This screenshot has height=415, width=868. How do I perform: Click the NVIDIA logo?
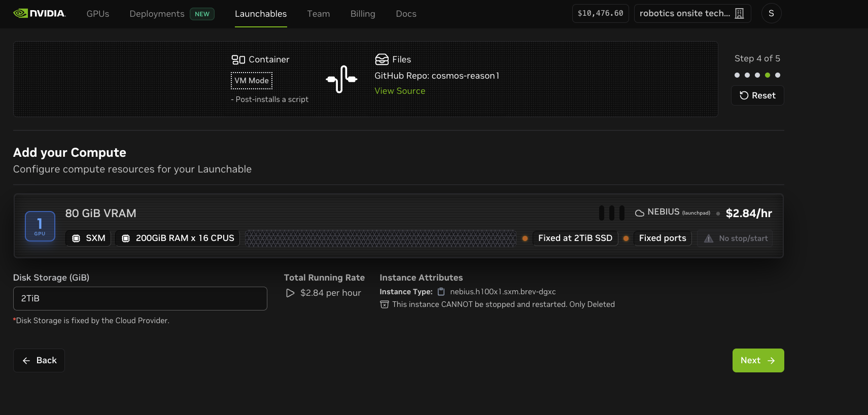(x=40, y=13)
